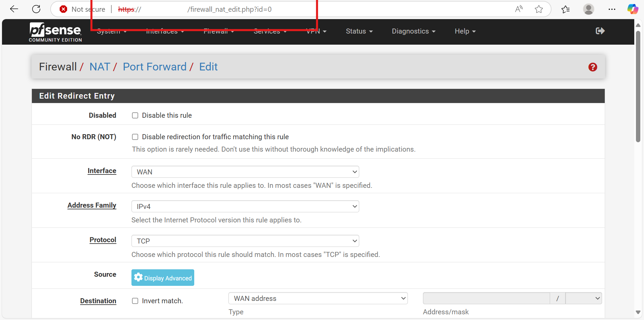Click the pfSense Community Edition logo

[x=55, y=32]
